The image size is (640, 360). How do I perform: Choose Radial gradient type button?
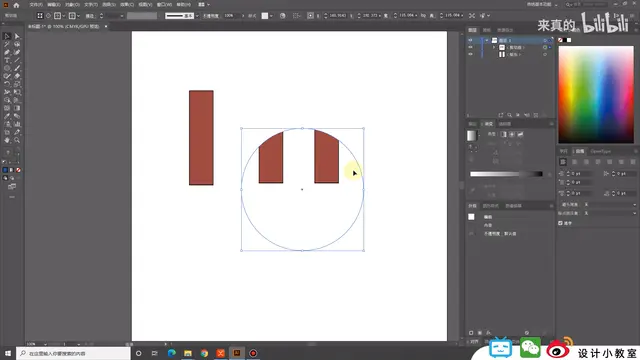point(512,134)
